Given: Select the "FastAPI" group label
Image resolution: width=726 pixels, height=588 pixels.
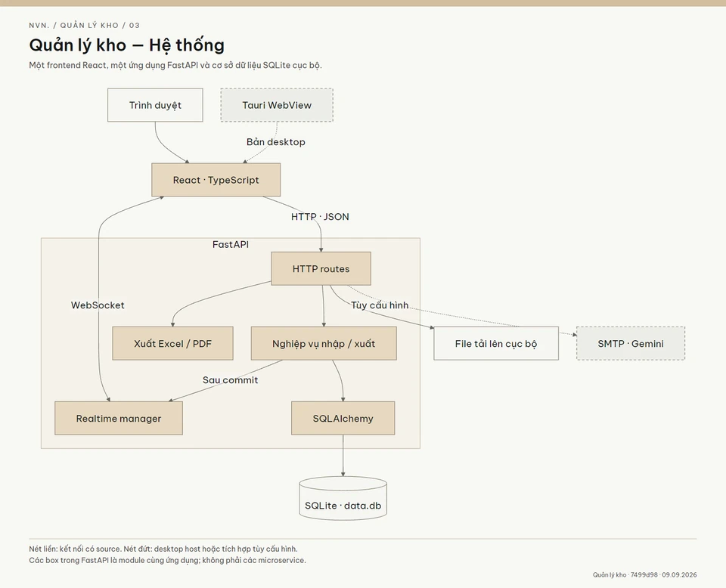Looking at the screenshot, I should pos(231,244).
